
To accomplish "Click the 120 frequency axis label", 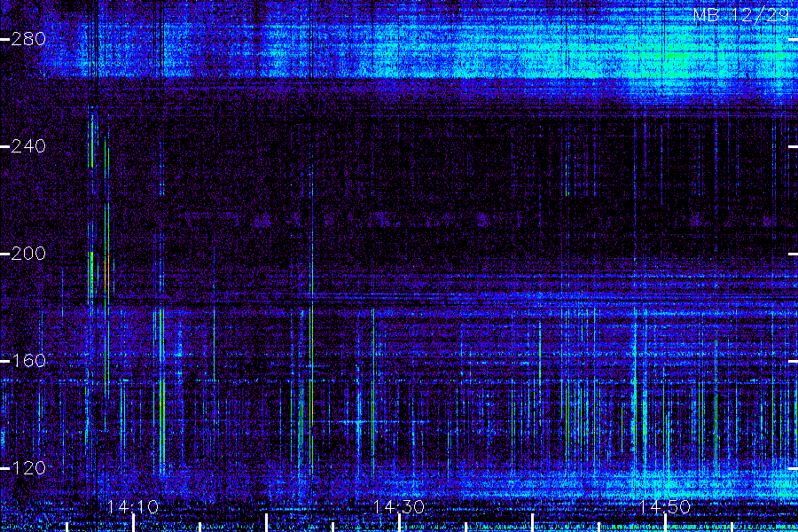I will [x=28, y=468].
